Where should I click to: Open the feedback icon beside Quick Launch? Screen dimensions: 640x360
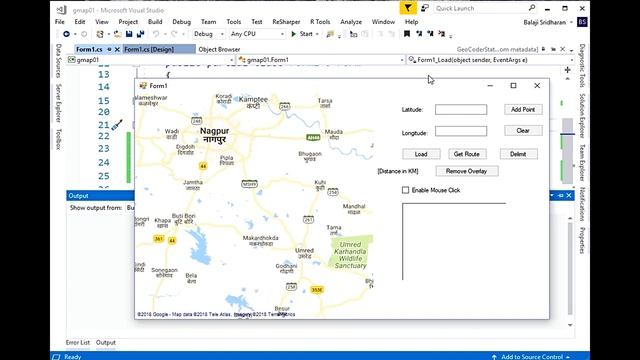(425, 8)
